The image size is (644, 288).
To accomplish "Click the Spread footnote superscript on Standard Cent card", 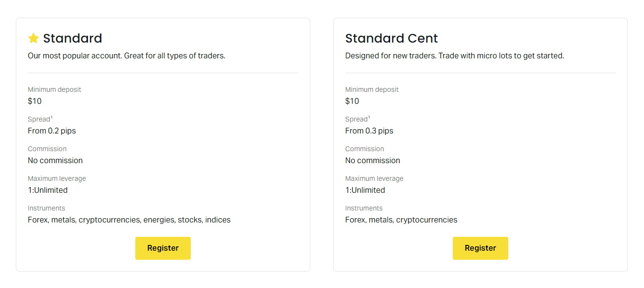I will (368, 116).
